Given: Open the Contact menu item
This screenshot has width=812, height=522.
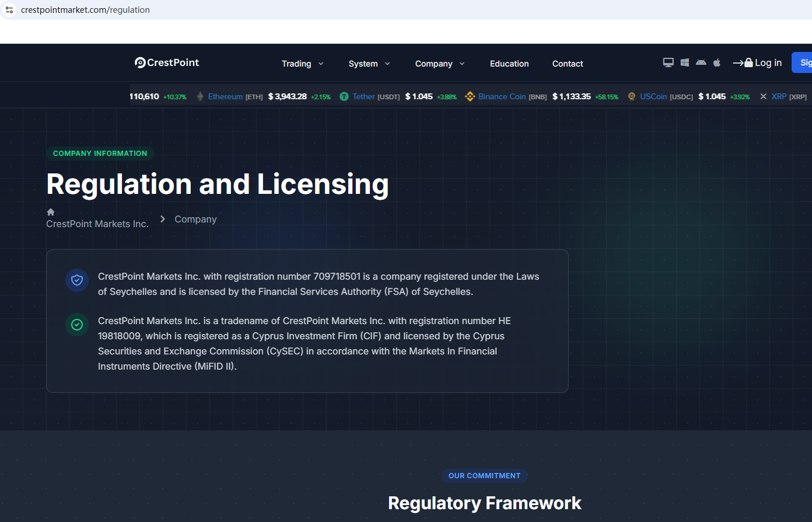Looking at the screenshot, I should tap(568, 64).
